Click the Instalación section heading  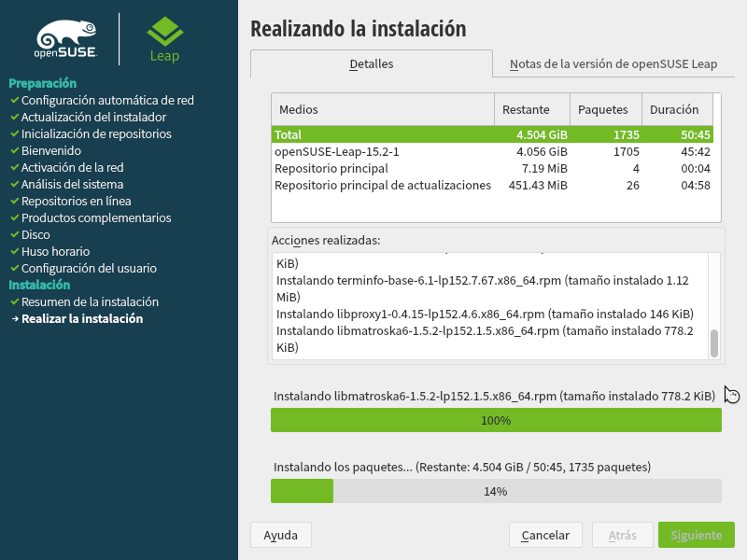click(x=39, y=285)
